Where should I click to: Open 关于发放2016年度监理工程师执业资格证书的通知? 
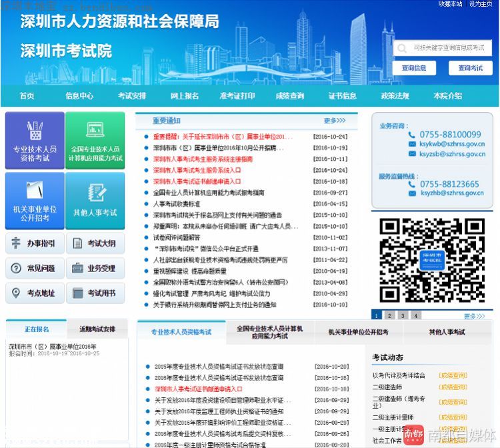point(219,411)
